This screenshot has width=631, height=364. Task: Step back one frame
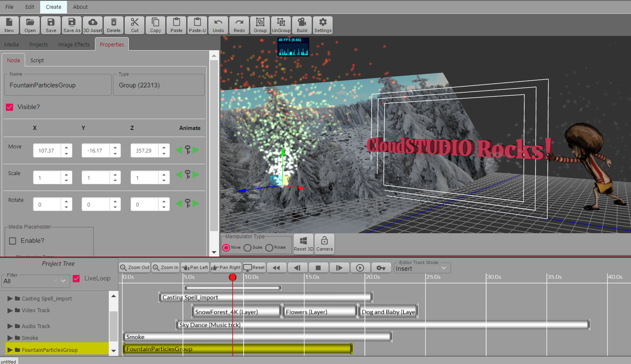tap(297, 267)
